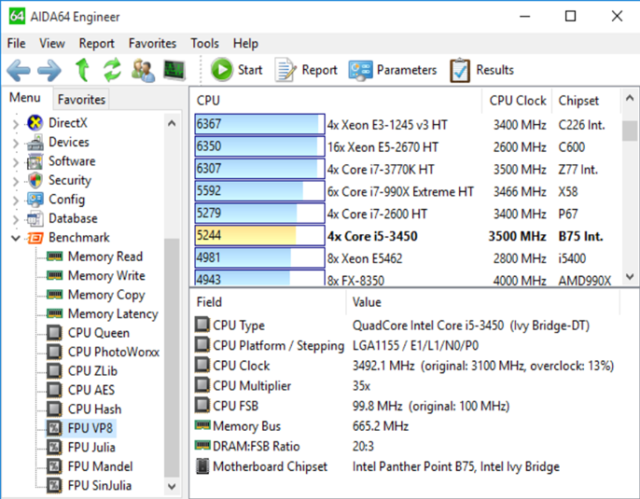The image size is (640, 499).
Task: Select the 4x Core i7-3770K HT result
Action: pyautogui.click(x=407, y=169)
